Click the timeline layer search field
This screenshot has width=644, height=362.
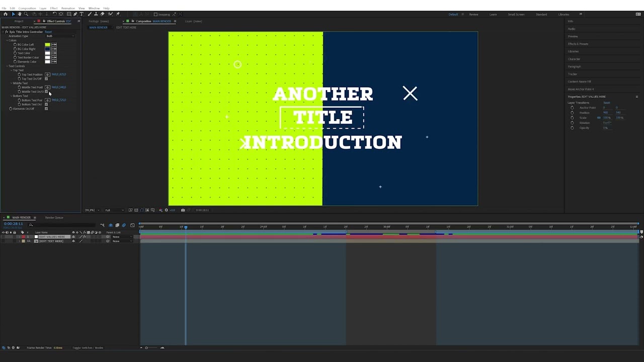point(63,224)
